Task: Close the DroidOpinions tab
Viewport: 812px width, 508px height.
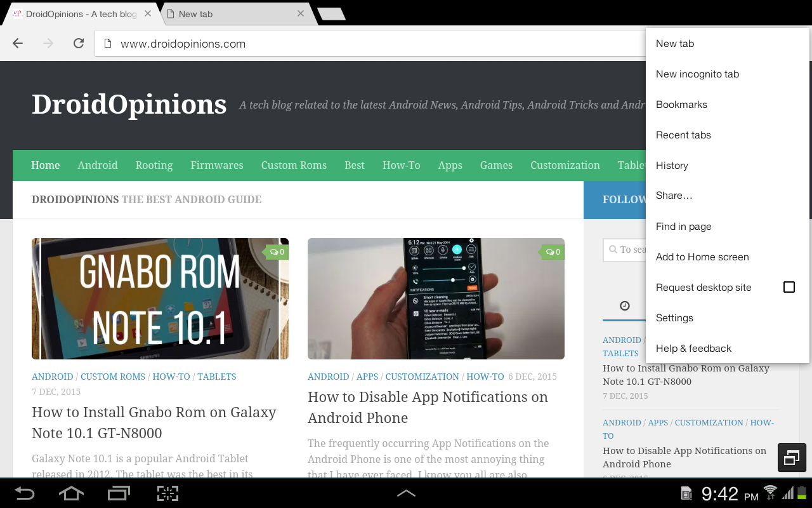Action: tap(147, 13)
